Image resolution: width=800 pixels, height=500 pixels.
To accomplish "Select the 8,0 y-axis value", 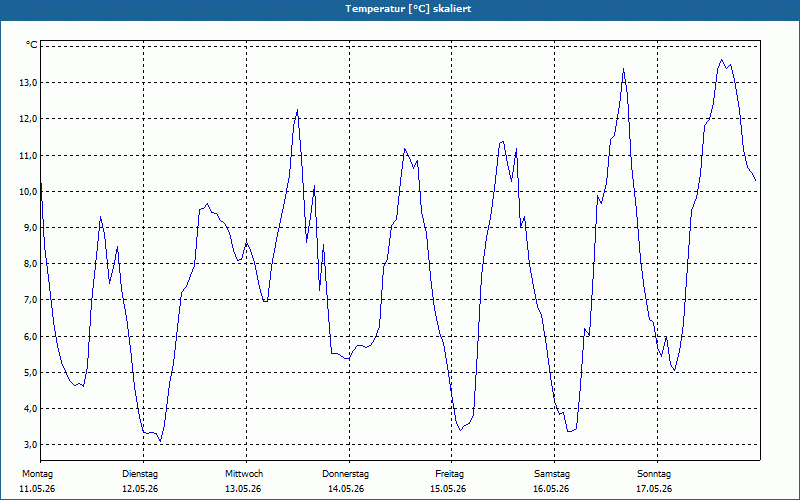I will (30, 264).
